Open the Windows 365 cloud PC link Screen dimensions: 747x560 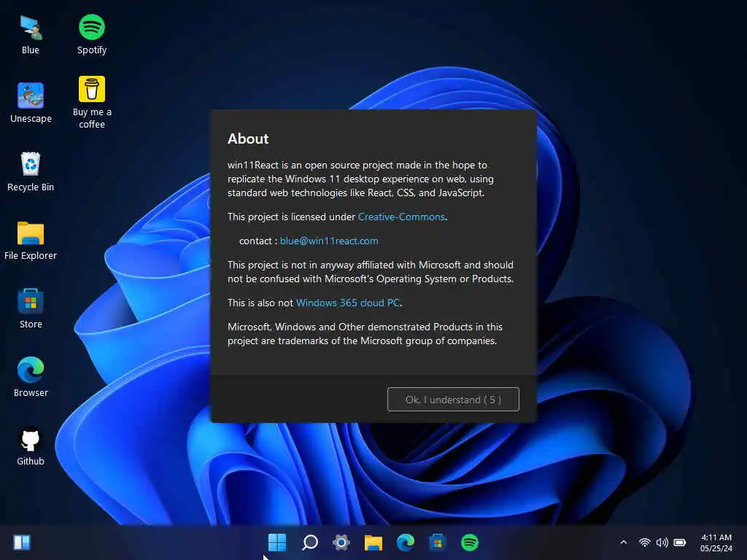[x=348, y=303]
